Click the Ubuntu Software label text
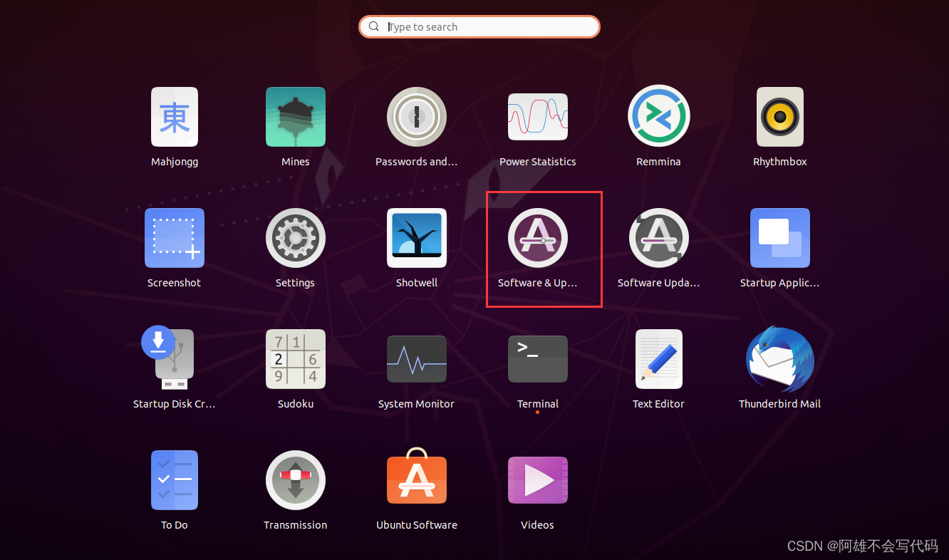The image size is (949, 560). (417, 525)
